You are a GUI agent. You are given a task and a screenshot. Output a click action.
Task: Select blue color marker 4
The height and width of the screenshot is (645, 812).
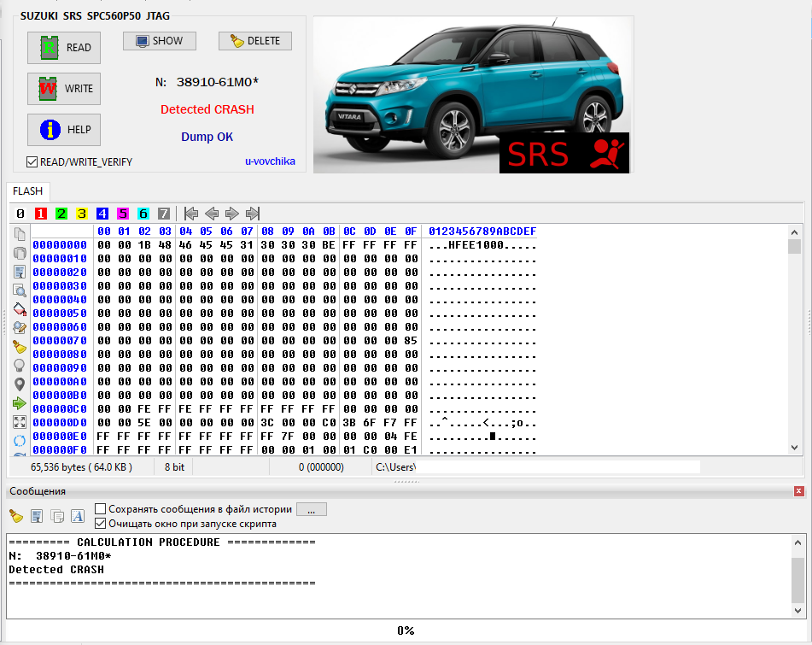[x=102, y=214]
